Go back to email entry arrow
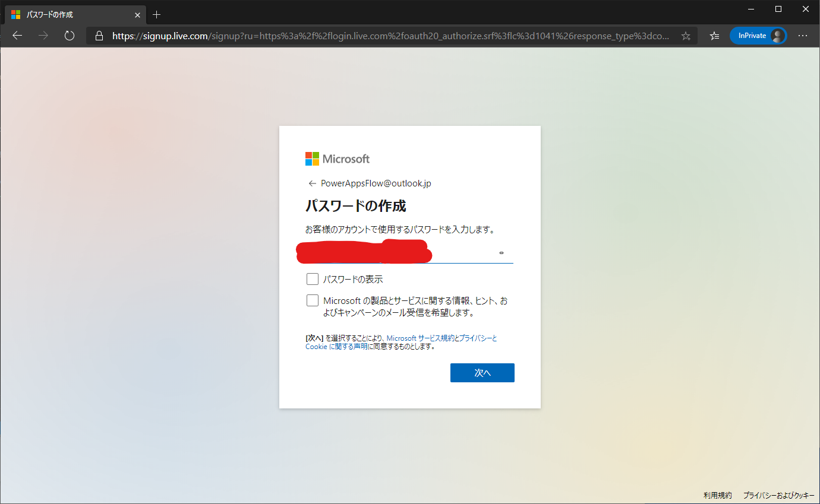The height and width of the screenshot is (504, 820). click(312, 183)
